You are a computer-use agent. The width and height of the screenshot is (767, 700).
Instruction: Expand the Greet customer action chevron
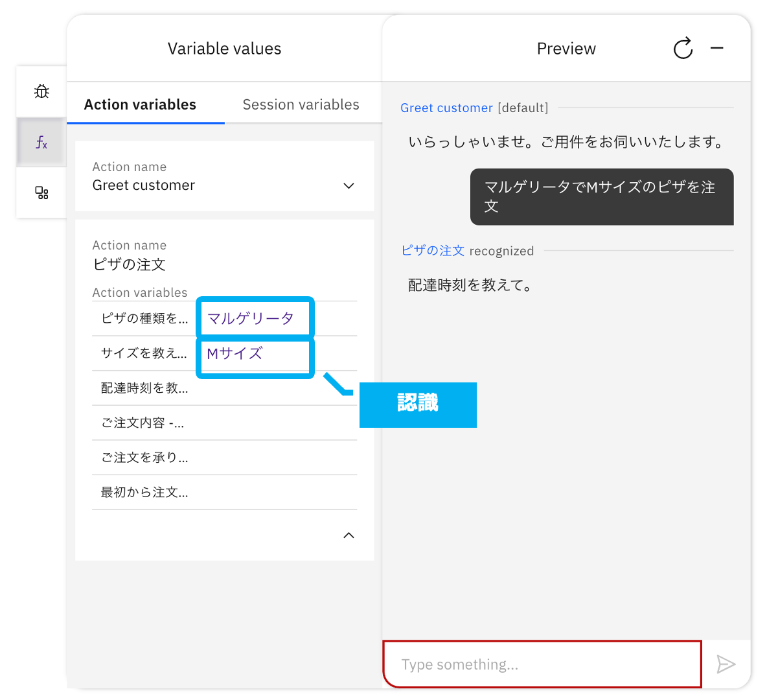pos(349,185)
